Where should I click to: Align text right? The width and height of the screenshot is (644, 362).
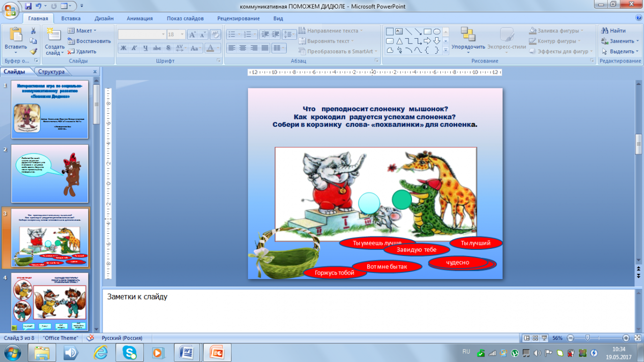[x=254, y=48]
